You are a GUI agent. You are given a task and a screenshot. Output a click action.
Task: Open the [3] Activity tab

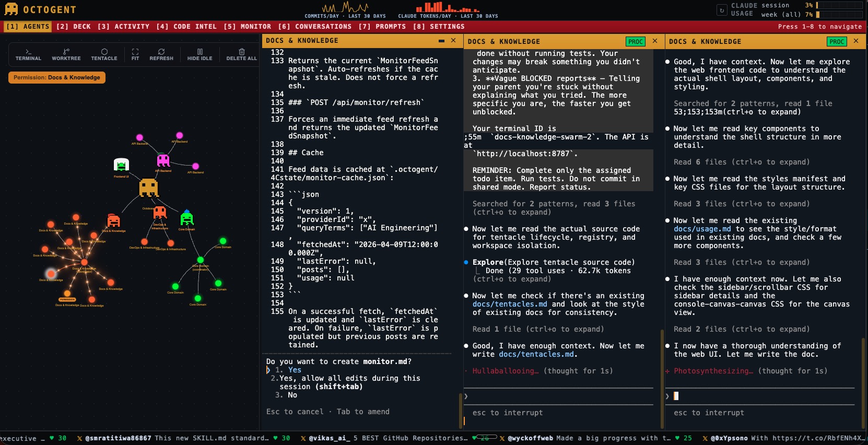[x=123, y=27]
